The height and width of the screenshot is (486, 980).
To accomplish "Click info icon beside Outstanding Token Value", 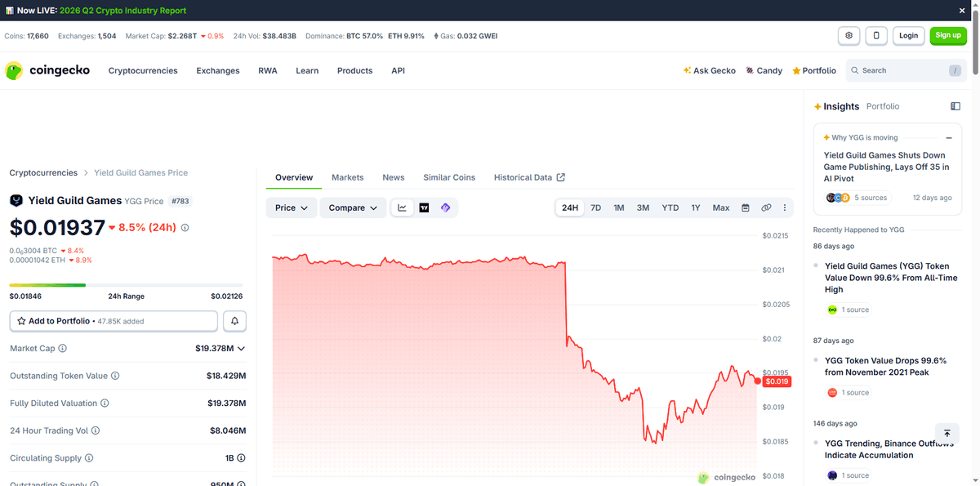I will (115, 376).
